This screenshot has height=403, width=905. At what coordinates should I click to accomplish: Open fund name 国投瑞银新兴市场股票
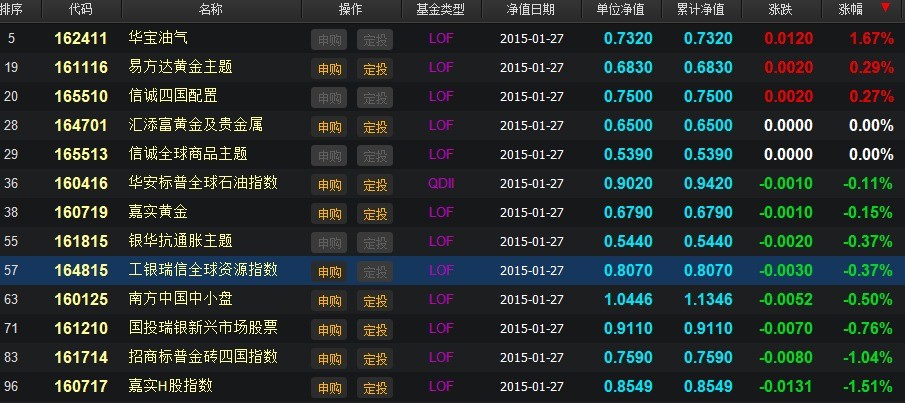pos(203,327)
